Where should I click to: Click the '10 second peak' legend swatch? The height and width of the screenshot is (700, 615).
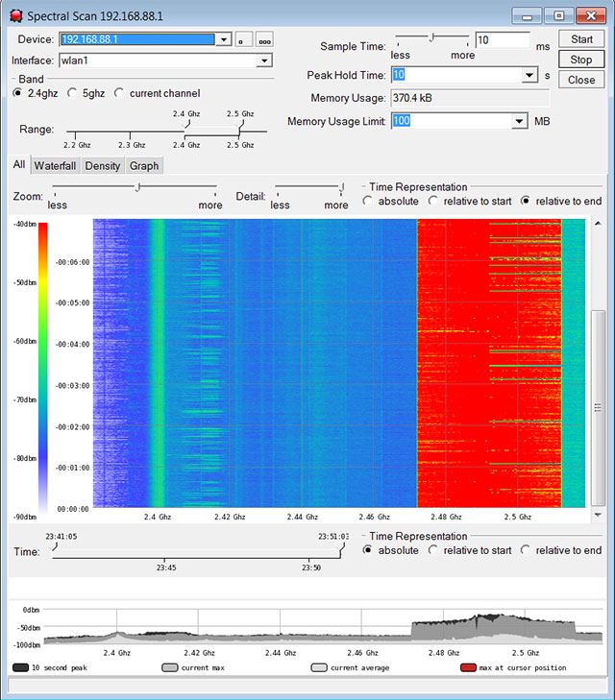(21, 667)
